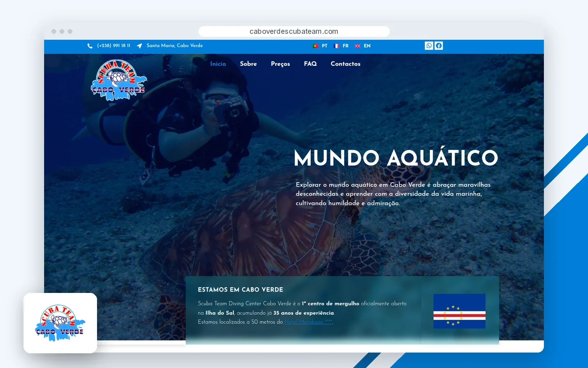Click the WhatsApp icon in top bar
This screenshot has height=368, width=588.
(429, 46)
